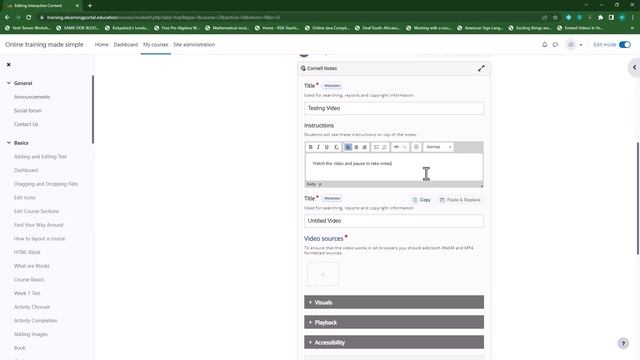
Task: Insert bulleted list in Instructions editor
Action: click(x=376, y=147)
